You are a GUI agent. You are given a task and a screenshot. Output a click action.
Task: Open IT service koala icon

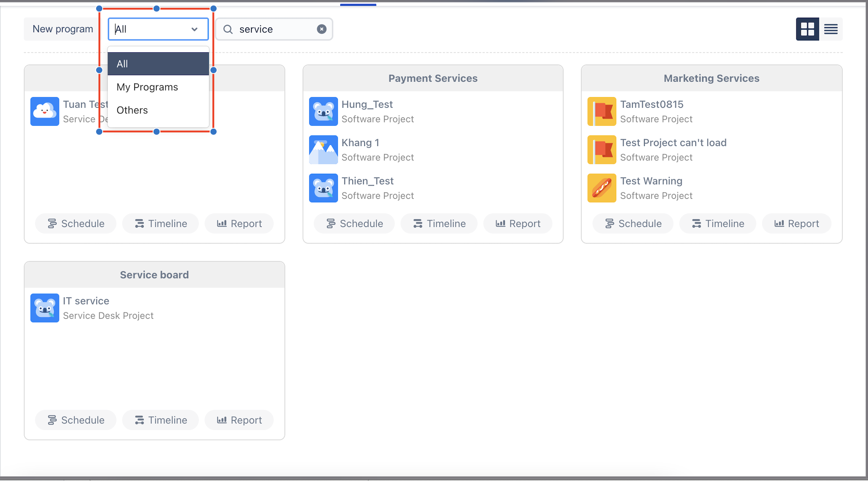tap(45, 308)
